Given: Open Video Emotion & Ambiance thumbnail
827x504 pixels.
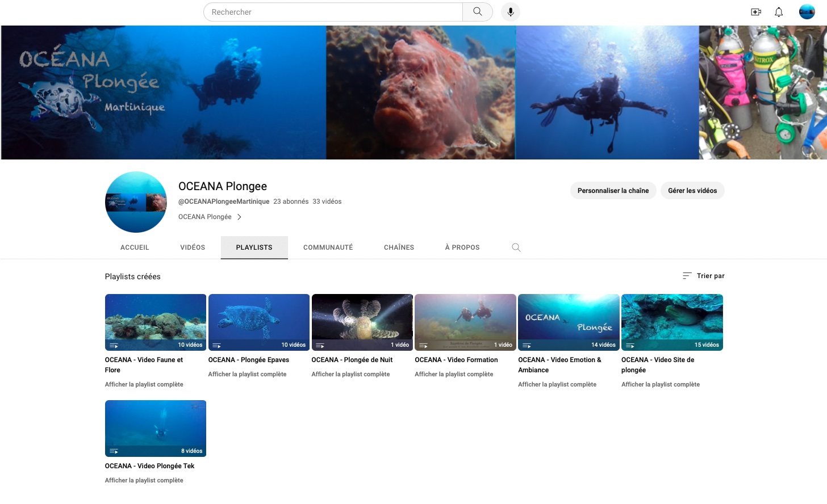Looking at the screenshot, I should click(x=569, y=322).
